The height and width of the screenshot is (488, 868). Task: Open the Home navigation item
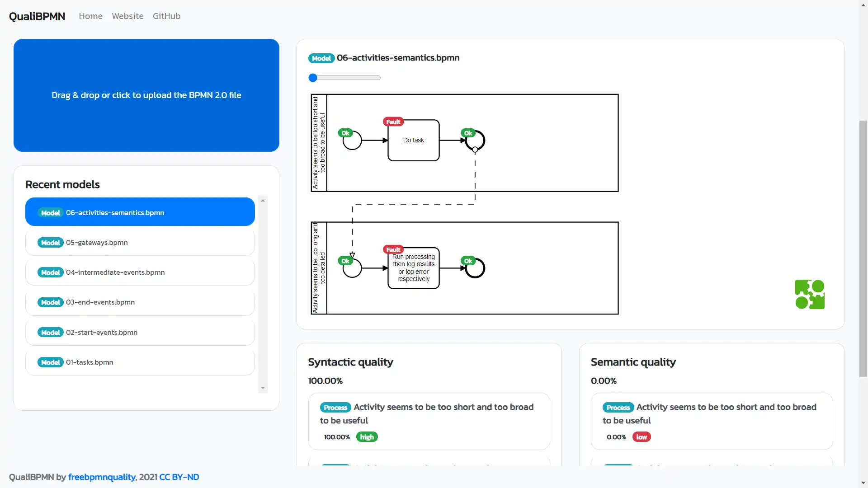90,16
